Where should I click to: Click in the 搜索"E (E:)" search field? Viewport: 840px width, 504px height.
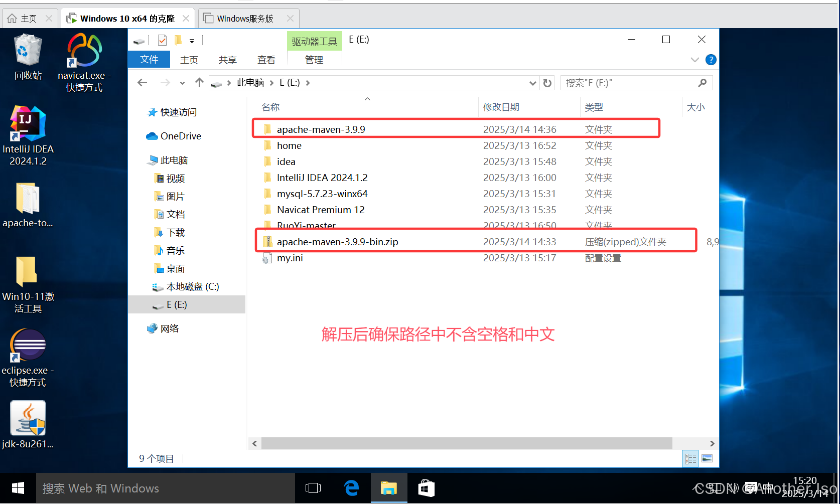630,83
